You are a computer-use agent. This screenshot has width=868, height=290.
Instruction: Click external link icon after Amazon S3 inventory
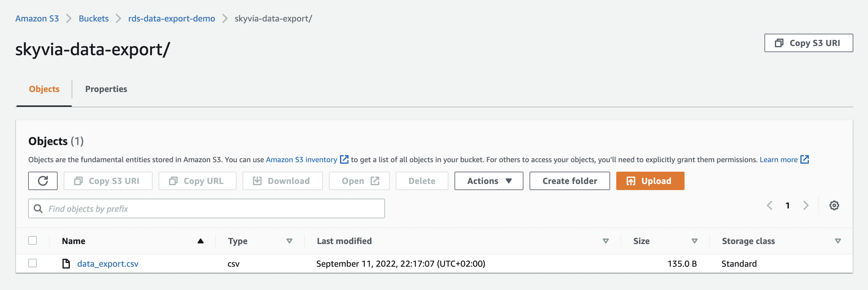click(x=344, y=159)
